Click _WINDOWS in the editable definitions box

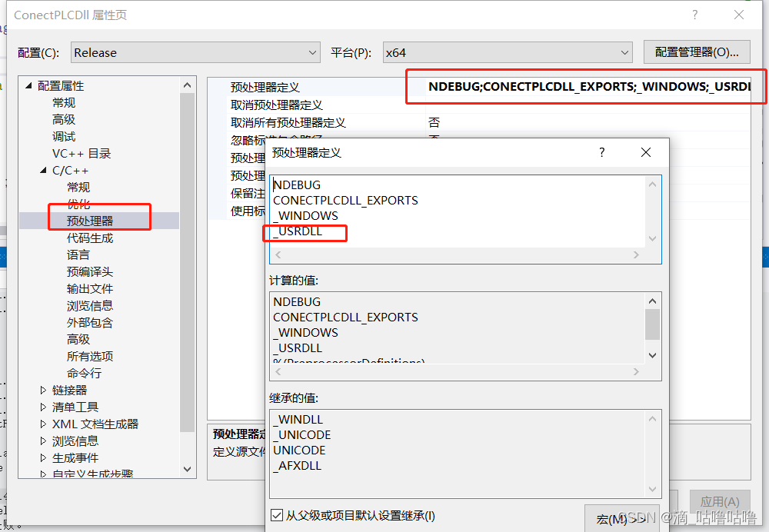pos(305,216)
